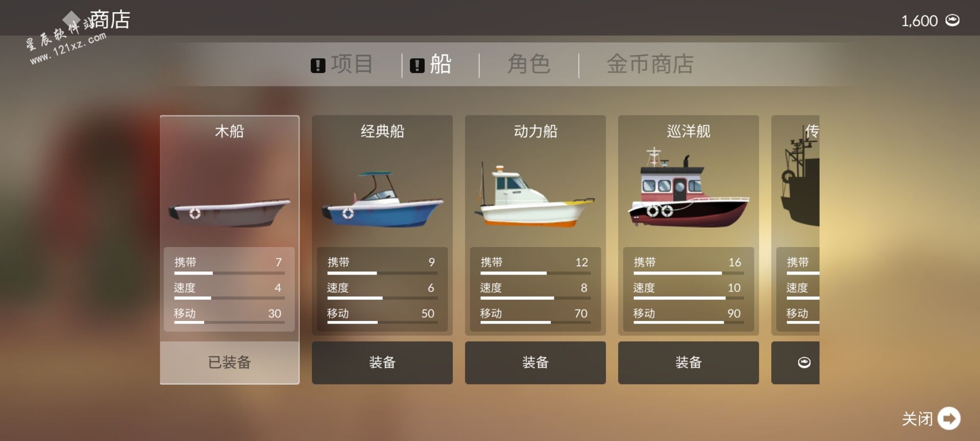Tap the arrow icon next to 关闭

click(949, 419)
